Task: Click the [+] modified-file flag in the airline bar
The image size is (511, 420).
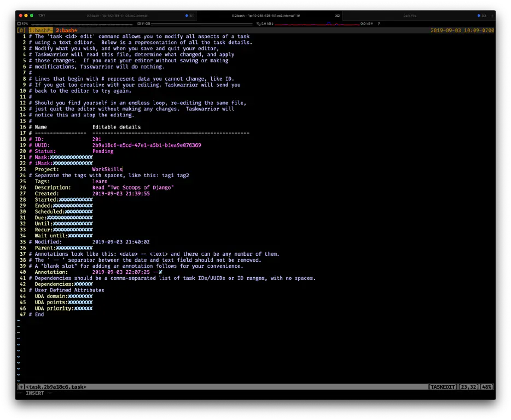Action: point(20,387)
